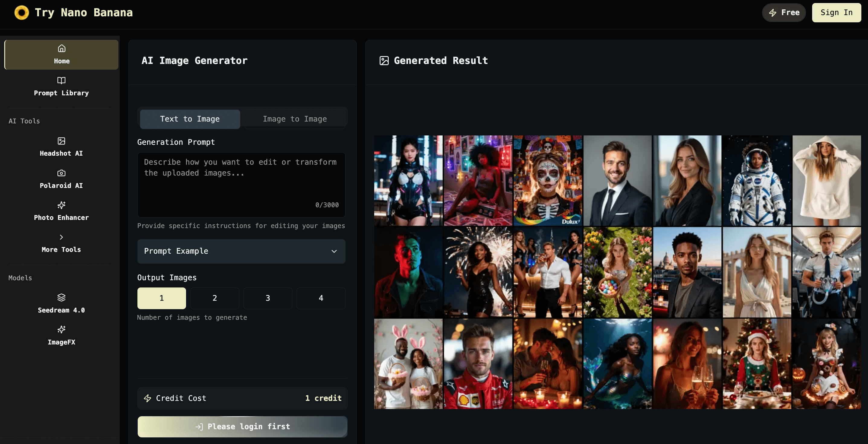Switch to Image to Image tab
The image size is (868, 444).
(294, 119)
